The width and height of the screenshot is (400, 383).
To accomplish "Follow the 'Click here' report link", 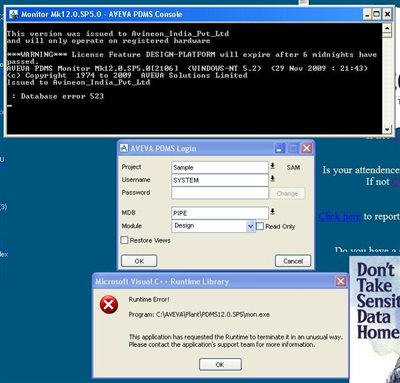I will [x=339, y=217].
